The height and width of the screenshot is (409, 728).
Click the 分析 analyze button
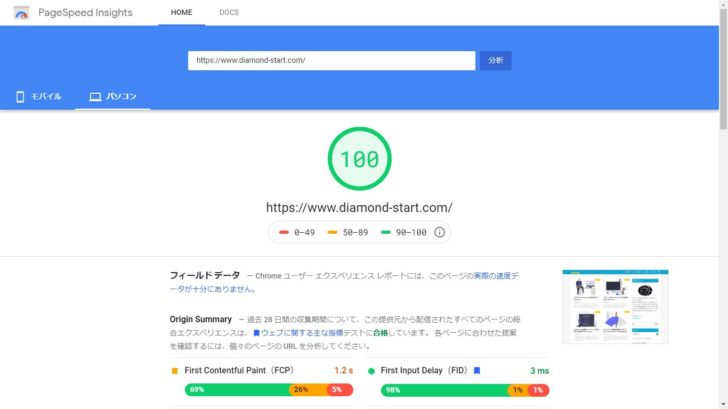(495, 60)
